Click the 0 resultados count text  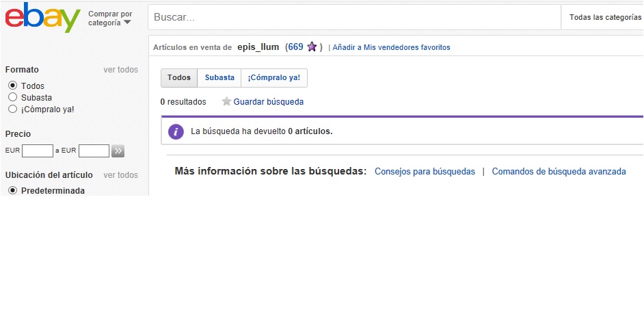[184, 102]
